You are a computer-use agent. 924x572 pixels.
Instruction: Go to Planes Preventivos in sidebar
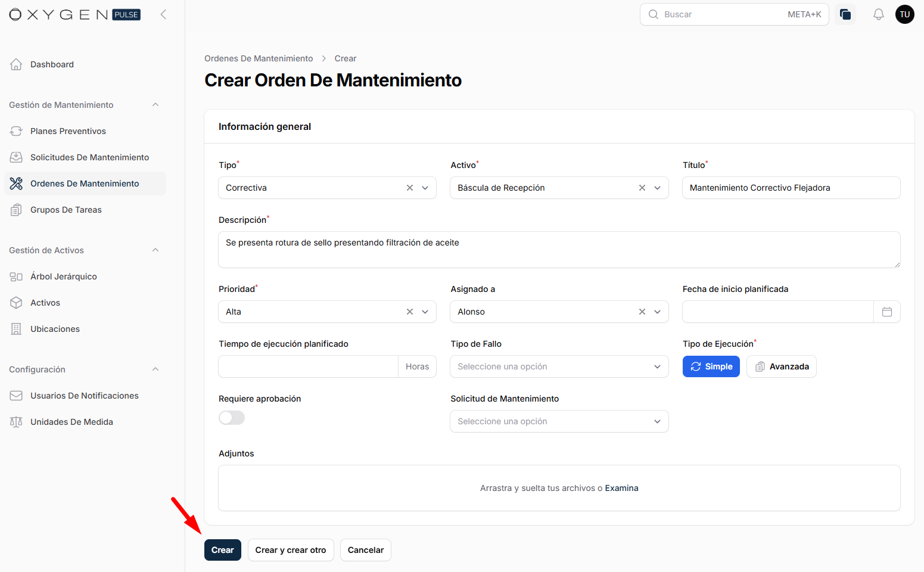click(x=68, y=131)
